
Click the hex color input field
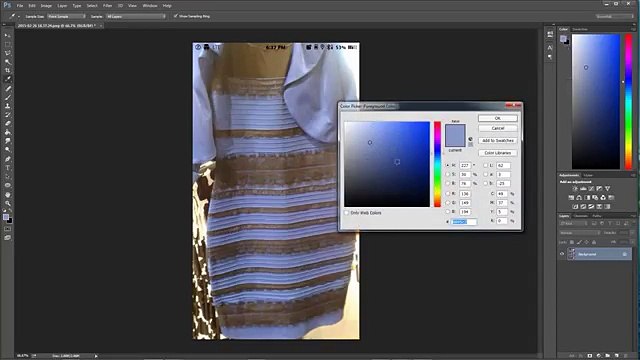click(x=464, y=222)
